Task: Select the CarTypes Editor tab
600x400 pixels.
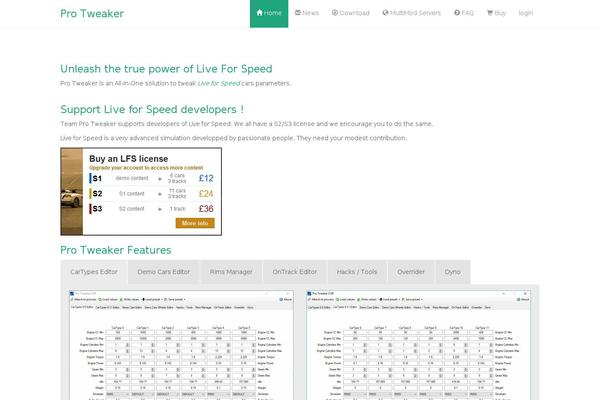Action: (94, 272)
